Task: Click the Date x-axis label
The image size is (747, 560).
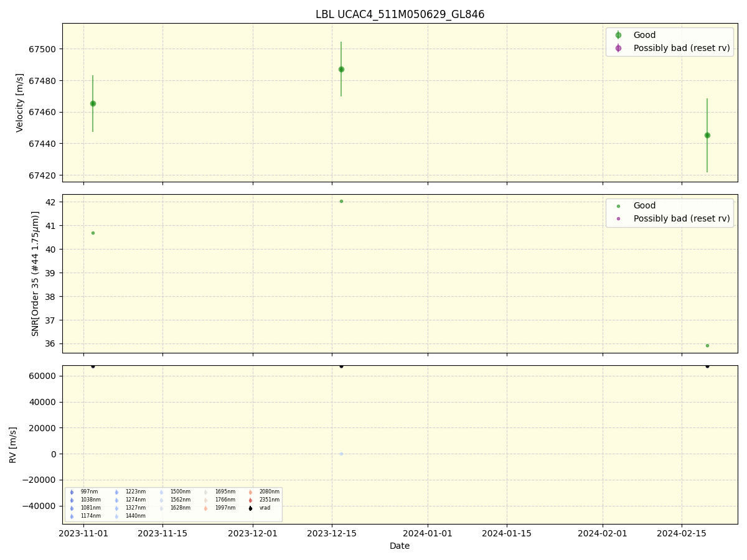Action: point(400,546)
